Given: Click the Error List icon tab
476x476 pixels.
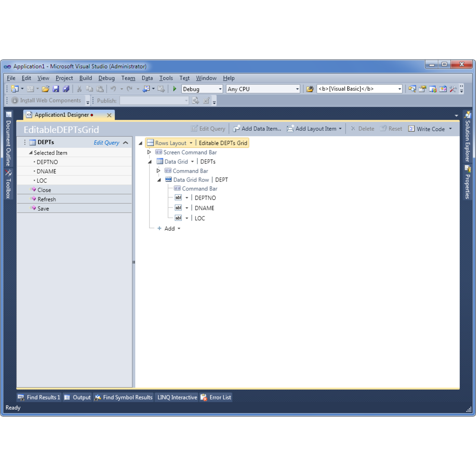Looking at the screenshot, I should [x=216, y=397].
